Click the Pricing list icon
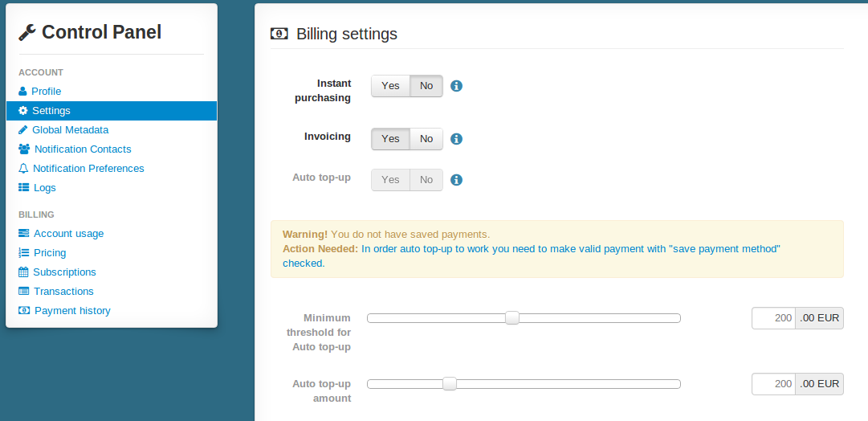 (24, 253)
